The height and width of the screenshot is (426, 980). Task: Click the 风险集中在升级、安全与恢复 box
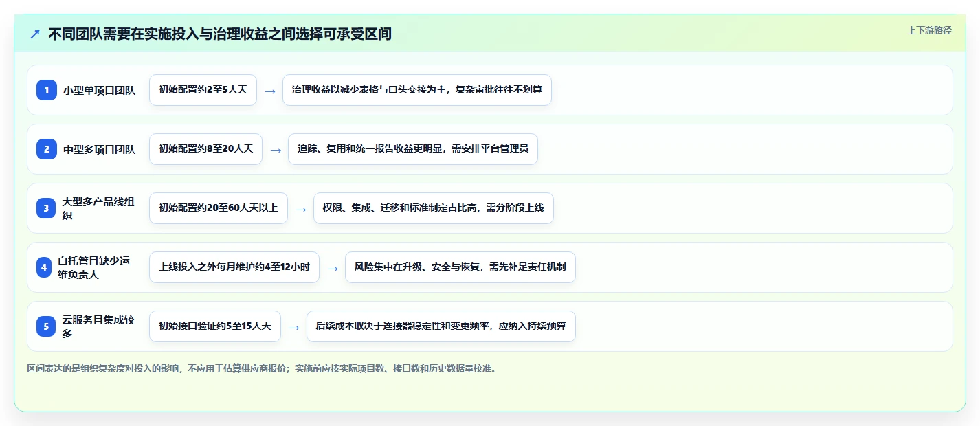pos(460,267)
